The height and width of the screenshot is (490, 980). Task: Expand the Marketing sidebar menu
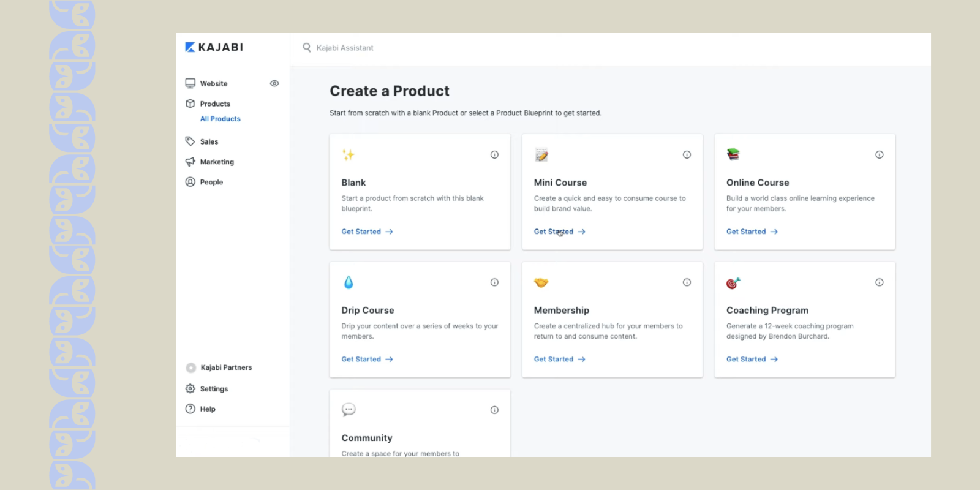click(209, 162)
